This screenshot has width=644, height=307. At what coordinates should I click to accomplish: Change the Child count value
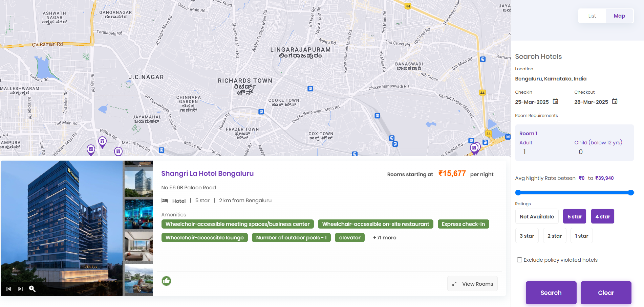click(581, 152)
